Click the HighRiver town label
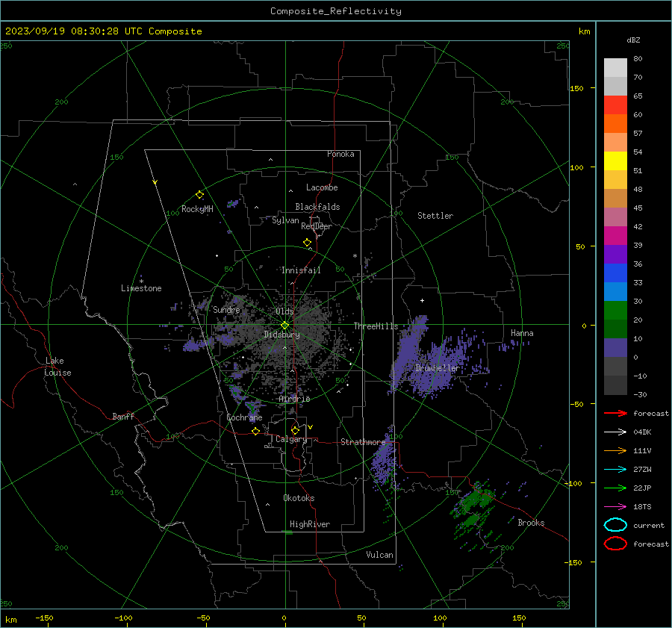The width and height of the screenshot is (672, 628). pos(310,524)
